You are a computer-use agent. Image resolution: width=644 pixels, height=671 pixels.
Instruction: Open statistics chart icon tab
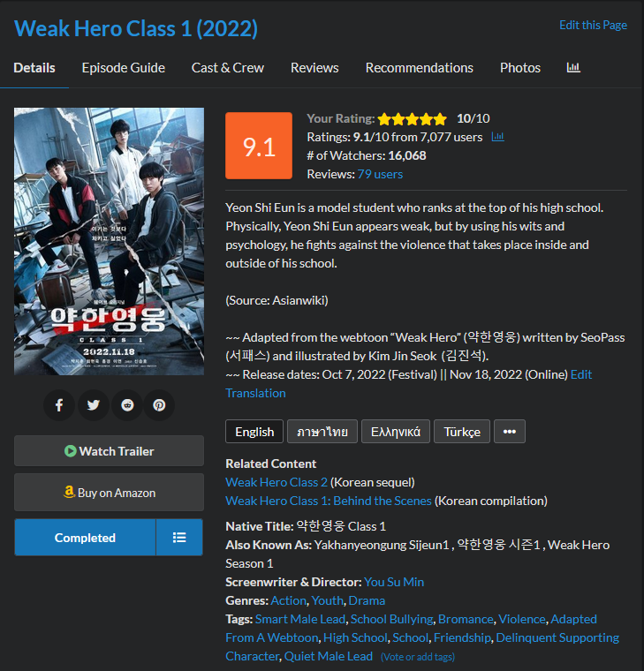(573, 68)
